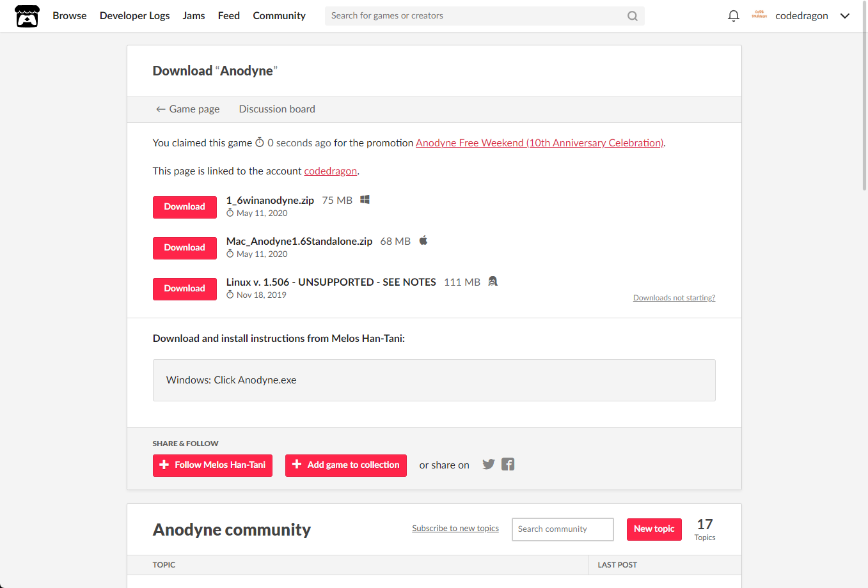The height and width of the screenshot is (588, 868).
Task: Click Linux v. 1.506 UNSUPPORTED file name
Action: click(x=331, y=282)
